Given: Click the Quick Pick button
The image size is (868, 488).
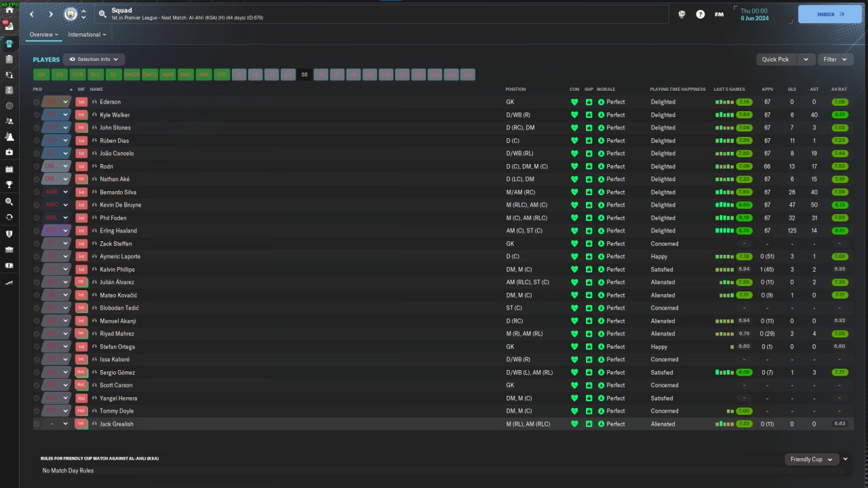Looking at the screenshot, I should (x=776, y=60).
